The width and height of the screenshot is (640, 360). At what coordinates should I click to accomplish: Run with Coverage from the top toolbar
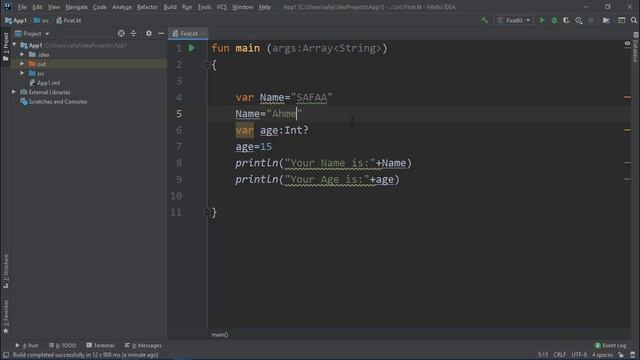566,20
